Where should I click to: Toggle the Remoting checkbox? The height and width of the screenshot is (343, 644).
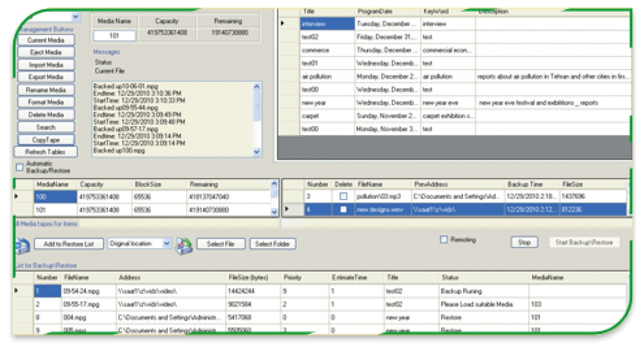pos(443,240)
